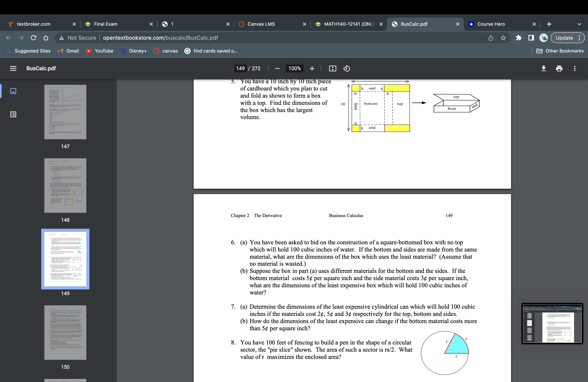Screen dimensions: 588x382
Task: Toggle the PDF sidebar menu
Action: tap(13, 68)
